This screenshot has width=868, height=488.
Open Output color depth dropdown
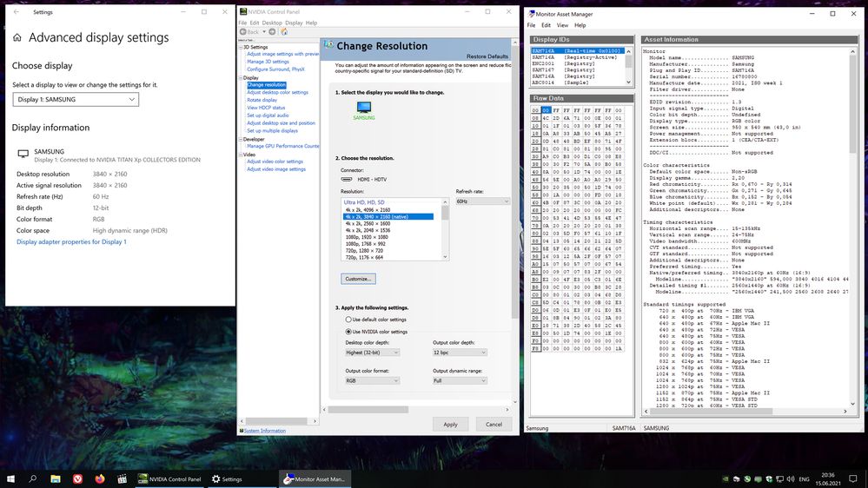pos(460,353)
